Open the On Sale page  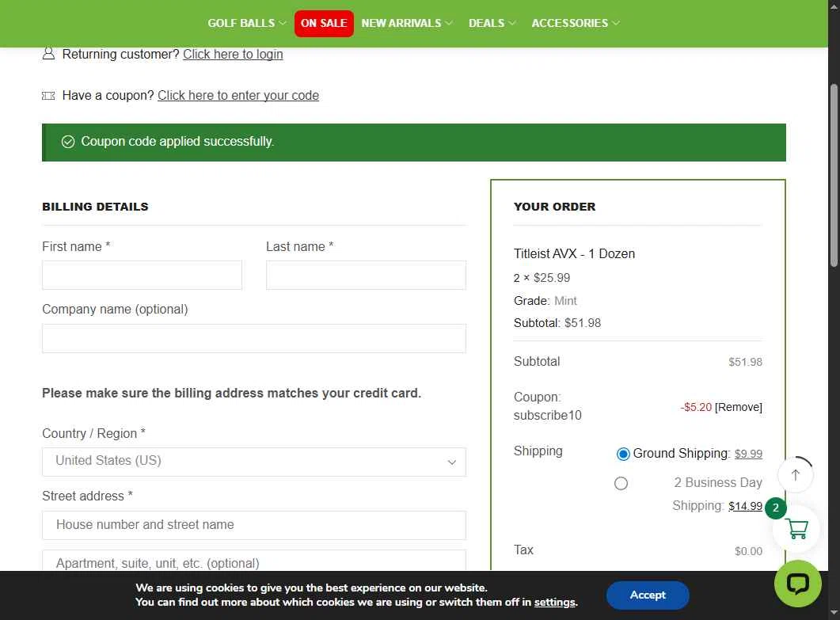coord(324,23)
